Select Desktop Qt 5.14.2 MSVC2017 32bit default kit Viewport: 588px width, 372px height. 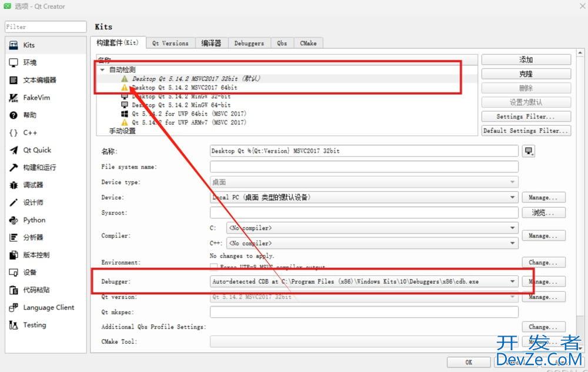(x=196, y=79)
